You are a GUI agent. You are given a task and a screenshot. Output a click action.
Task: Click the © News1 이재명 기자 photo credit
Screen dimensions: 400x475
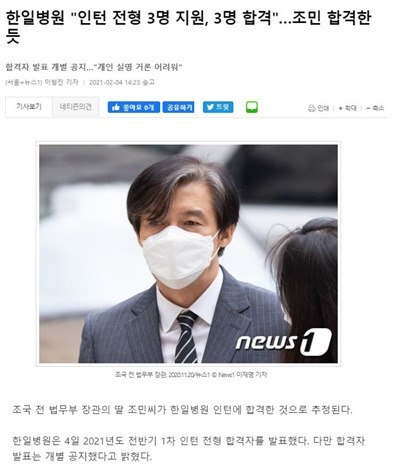(x=240, y=375)
